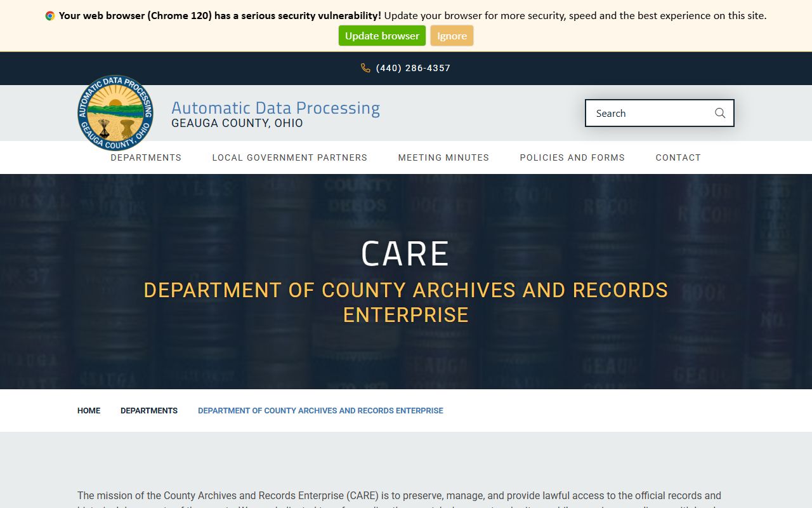Image resolution: width=812 pixels, height=508 pixels.
Task: Click the Geauga County, Ohio subtitle text
Action: tap(237, 123)
